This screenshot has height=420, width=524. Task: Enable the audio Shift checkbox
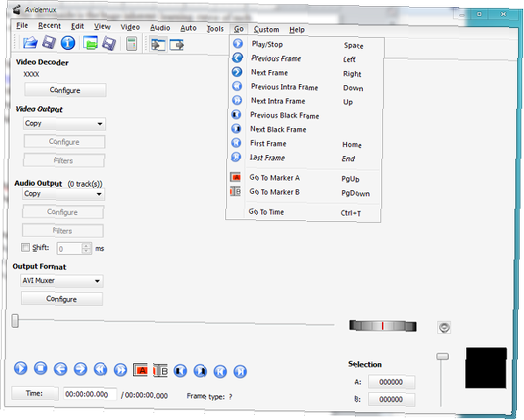tap(25, 247)
